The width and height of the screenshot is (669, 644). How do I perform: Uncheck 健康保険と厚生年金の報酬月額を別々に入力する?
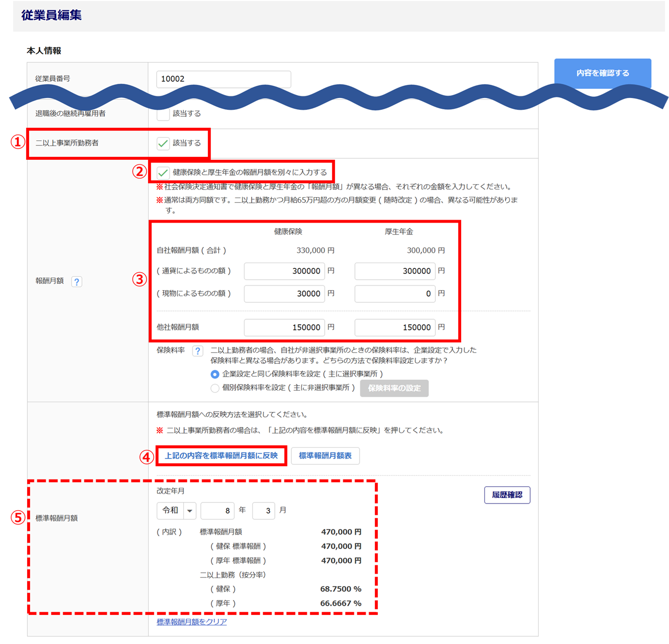pos(163,173)
